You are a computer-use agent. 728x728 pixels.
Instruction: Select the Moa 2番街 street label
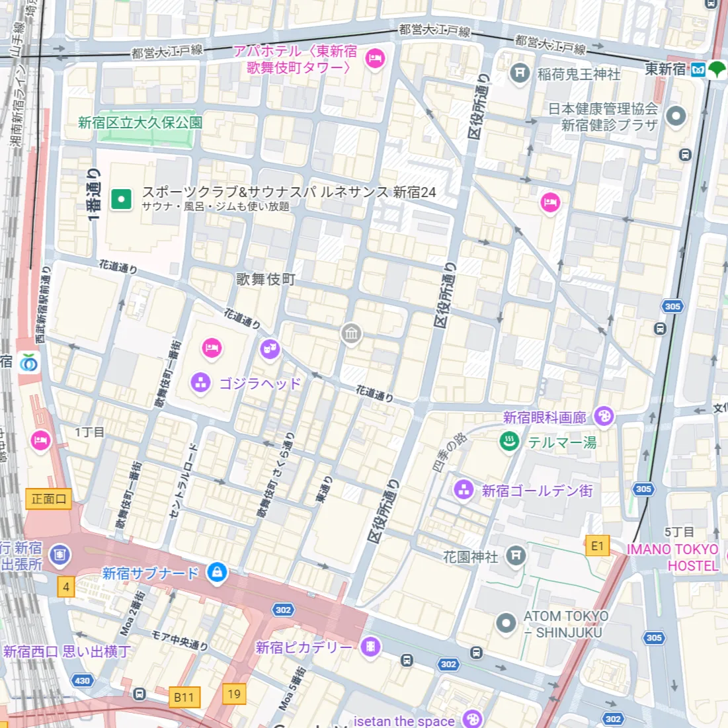(133, 614)
